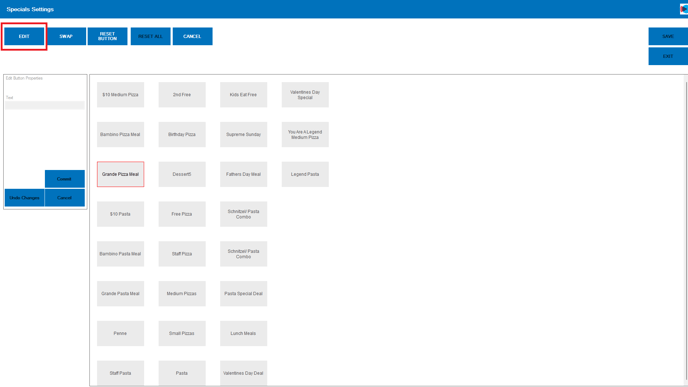Select the Lunch Meals special
The image size is (688, 387).
pos(244,333)
